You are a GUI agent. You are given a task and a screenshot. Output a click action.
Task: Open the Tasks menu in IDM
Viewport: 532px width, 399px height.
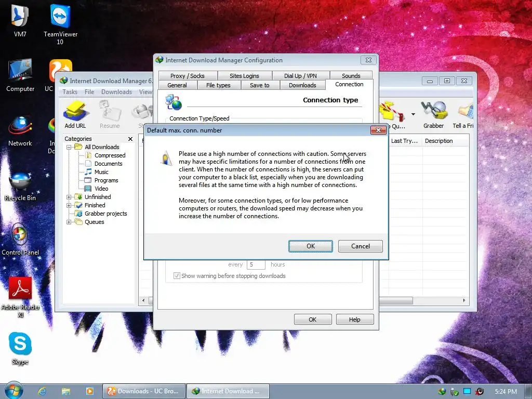(70, 92)
